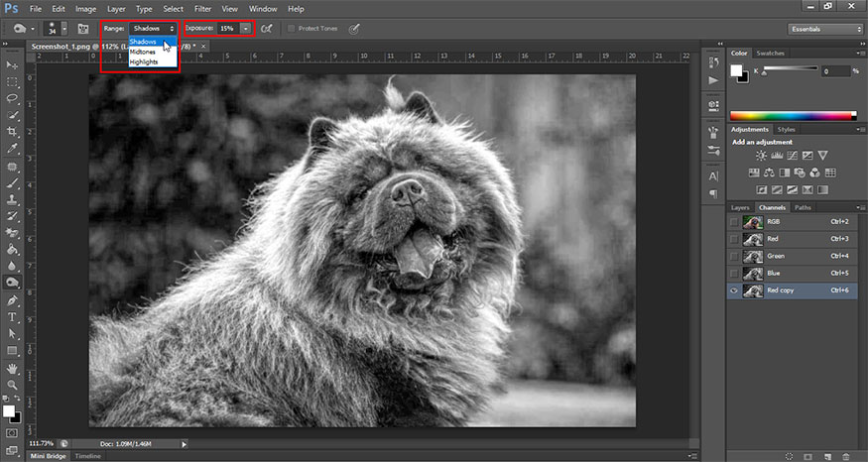
Task: Open the collapsed History panel icon
Action: pyautogui.click(x=713, y=62)
